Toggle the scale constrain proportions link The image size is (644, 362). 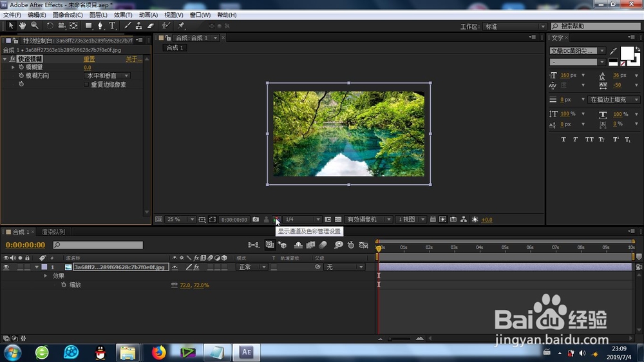pos(175,284)
